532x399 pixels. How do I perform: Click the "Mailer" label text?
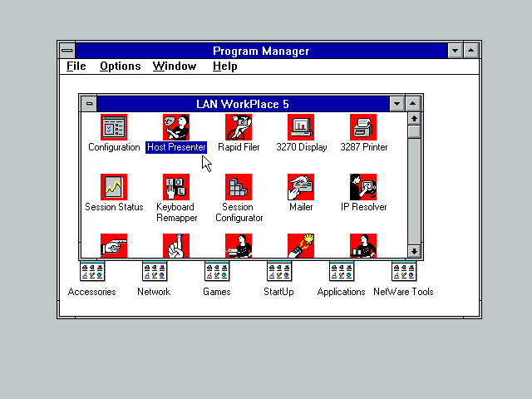301,207
